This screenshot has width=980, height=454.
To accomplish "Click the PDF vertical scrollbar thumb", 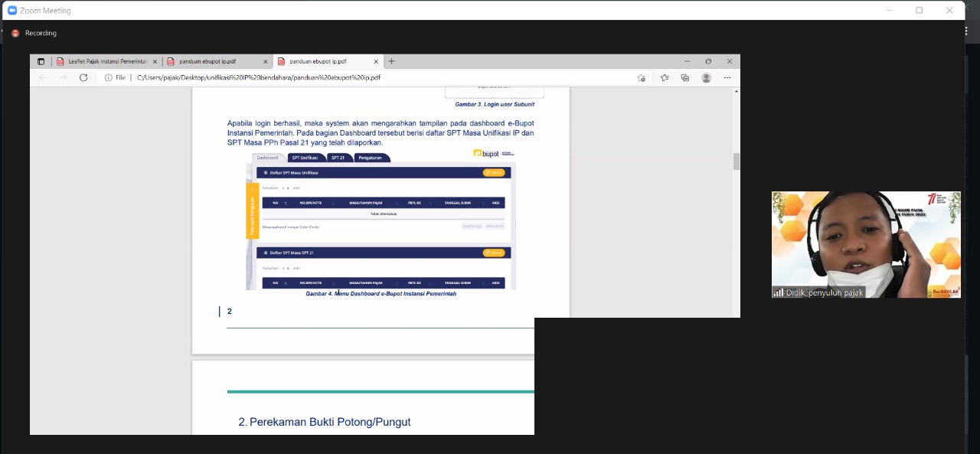I will tap(737, 161).
